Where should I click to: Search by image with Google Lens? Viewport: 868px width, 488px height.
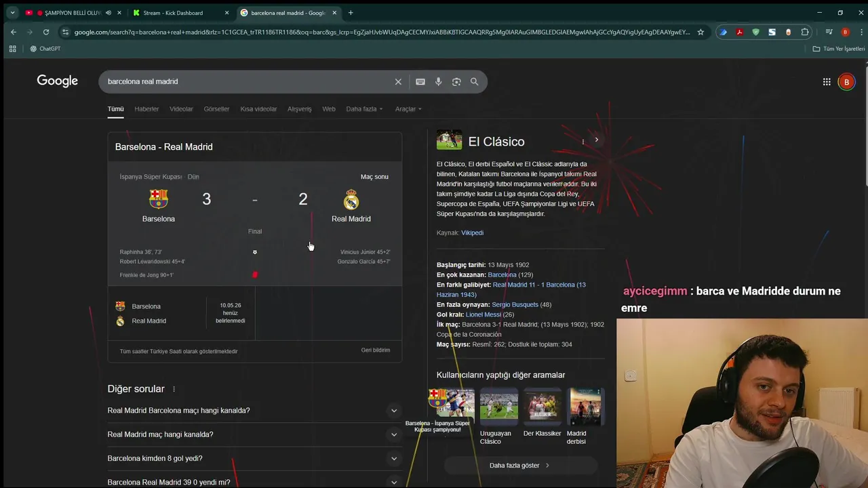[x=456, y=81]
